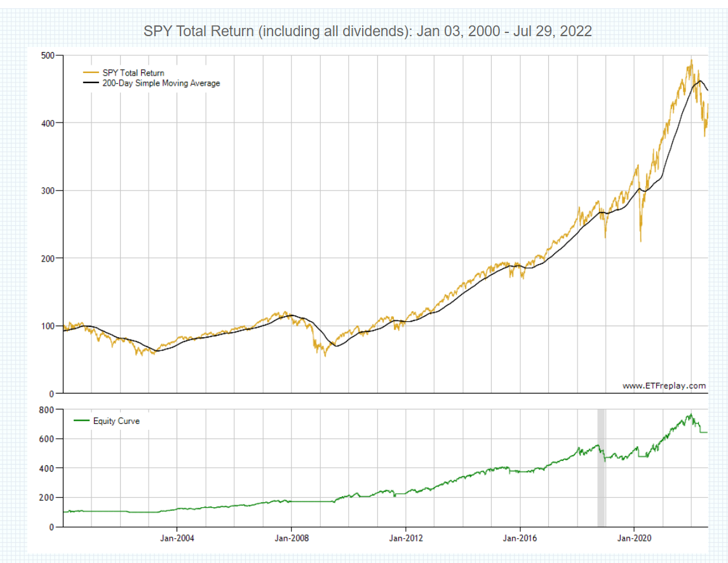Click the 800 label on the equity axis
728x563 pixels.
coord(46,410)
